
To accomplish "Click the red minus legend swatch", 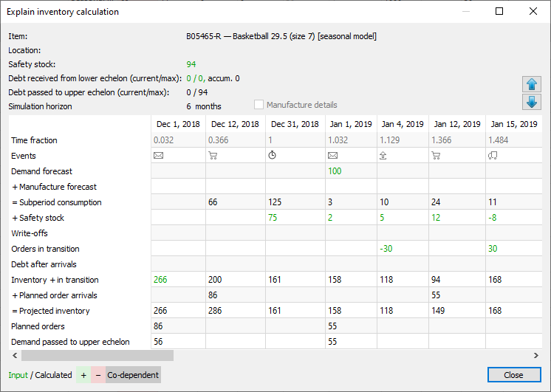I will point(98,375).
